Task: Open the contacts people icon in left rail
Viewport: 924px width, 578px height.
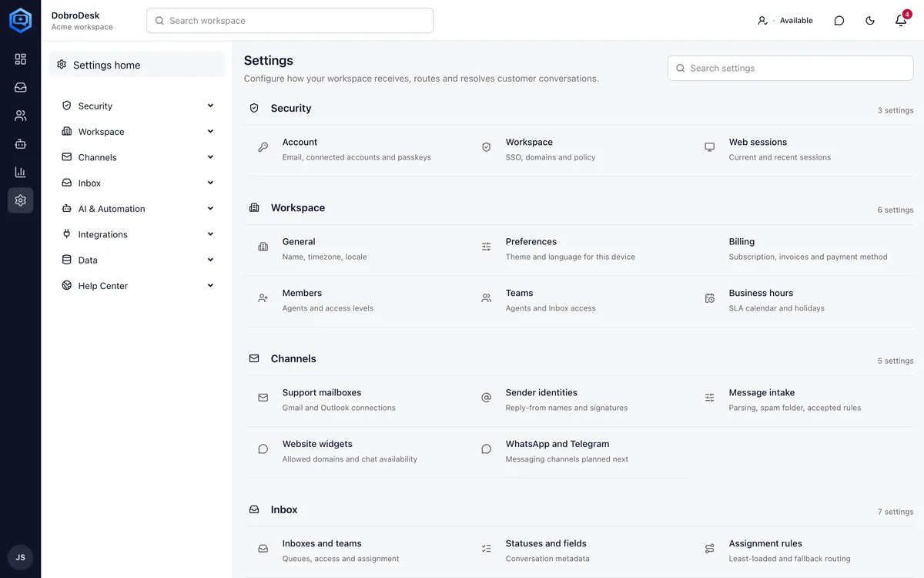Action: (20, 116)
